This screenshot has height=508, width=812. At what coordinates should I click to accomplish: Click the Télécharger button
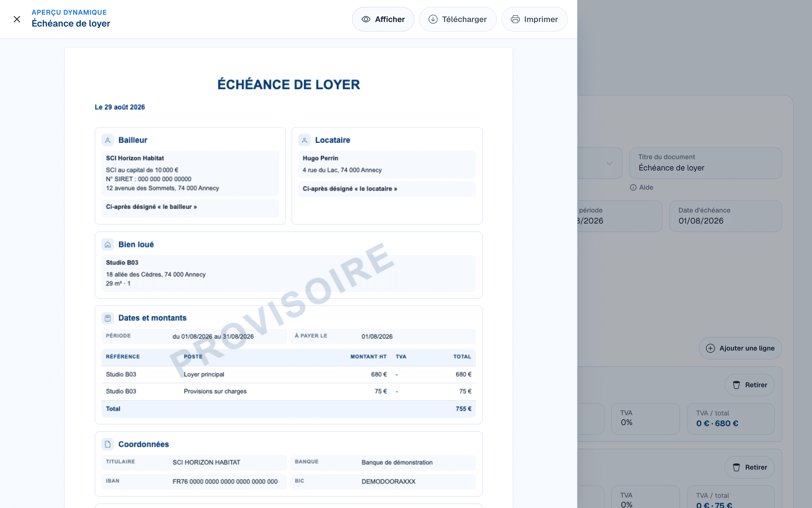458,19
